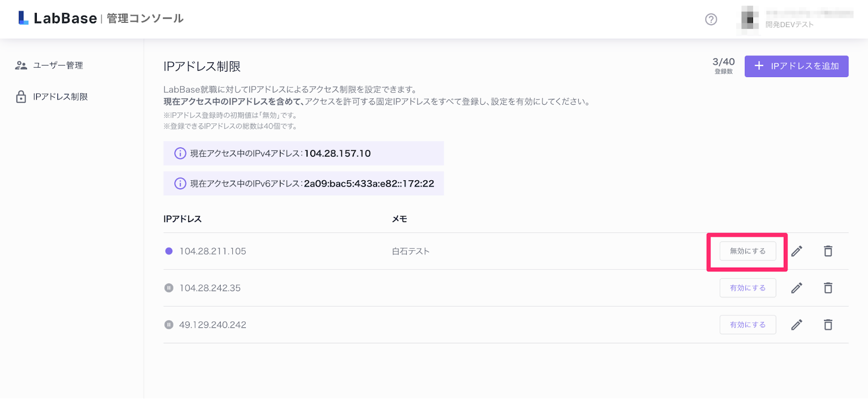The image size is (868, 399).
Task: Delete the 104.28.211.105 entry with trash icon
Action: tap(828, 251)
